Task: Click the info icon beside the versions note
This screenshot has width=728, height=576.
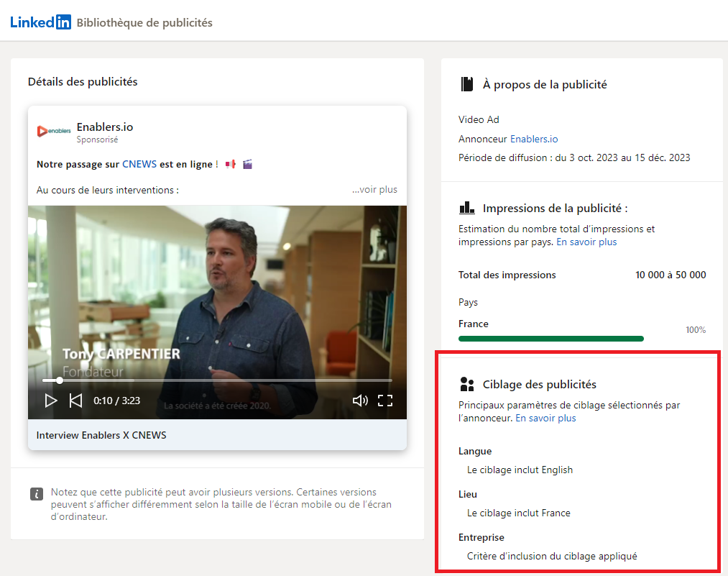Action: click(37, 494)
